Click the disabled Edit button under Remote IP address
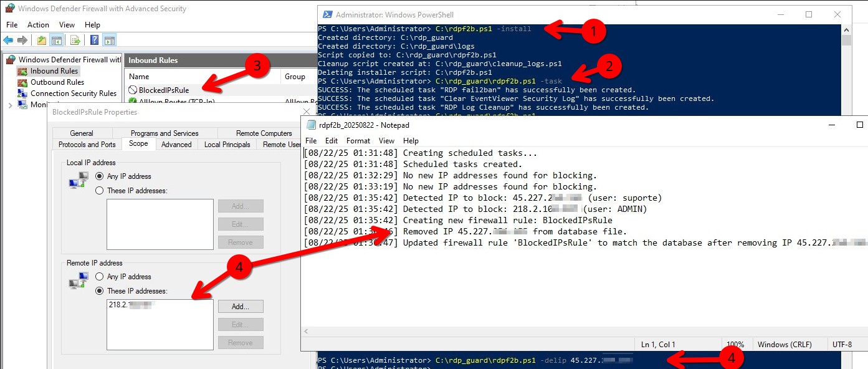Screen dimensions: 868x369 point(241,325)
